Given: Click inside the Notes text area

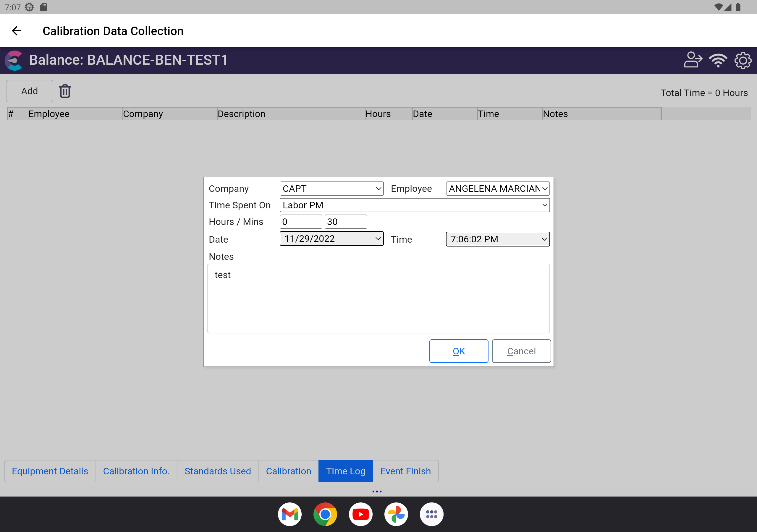Looking at the screenshot, I should click(x=378, y=298).
